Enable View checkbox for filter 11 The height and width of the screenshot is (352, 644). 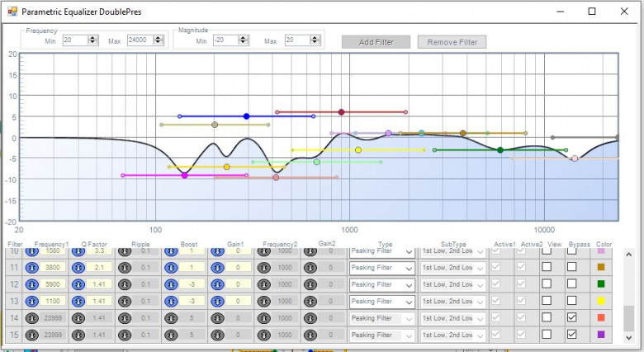tap(547, 267)
